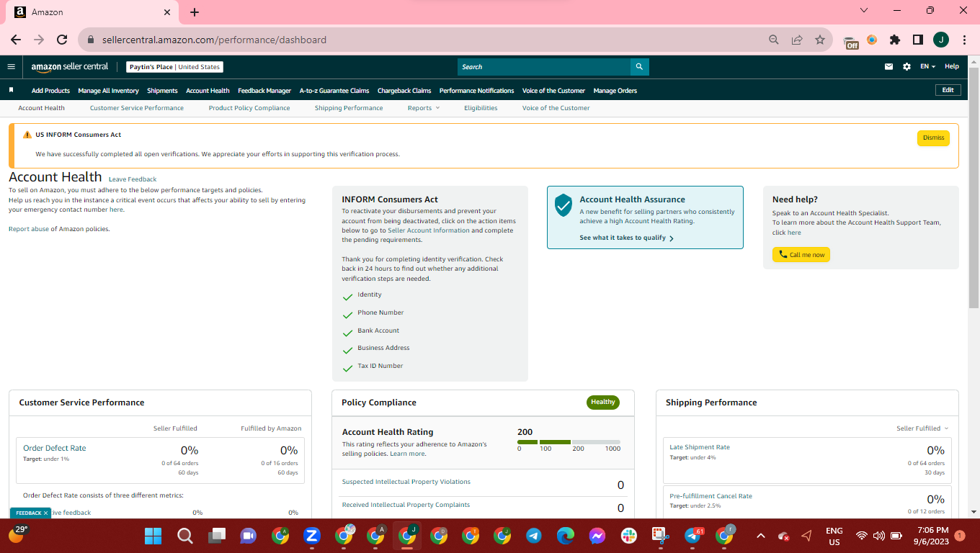Reload the Seller Central page
This screenshot has width=980, height=553.
pyautogui.click(x=62, y=40)
